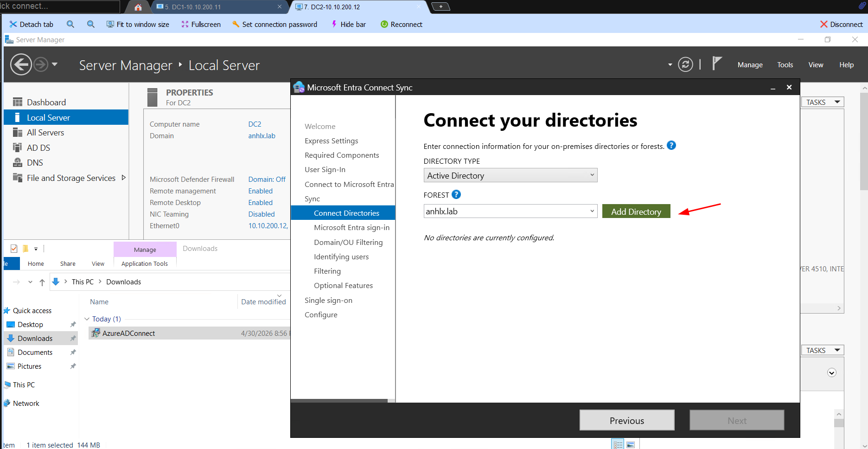Open Application Tools tab in Explorer
868x449 pixels.
tap(145, 263)
